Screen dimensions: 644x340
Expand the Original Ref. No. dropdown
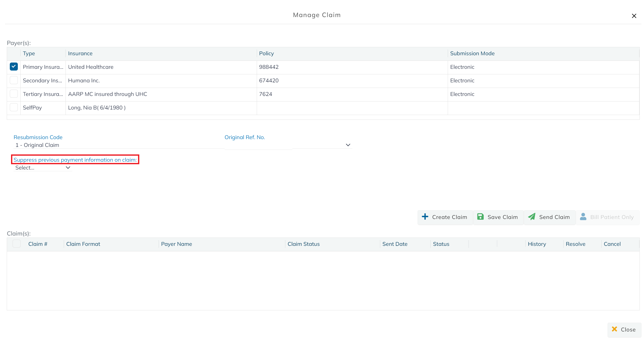(x=348, y=145)
